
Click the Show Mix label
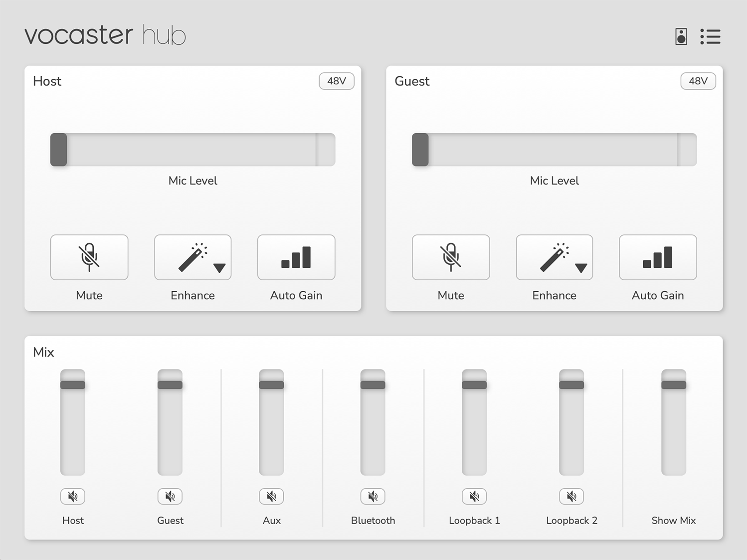pos(674,520)
